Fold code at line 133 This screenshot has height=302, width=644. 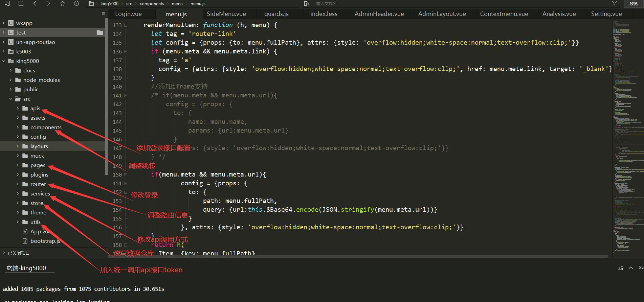(x=126, y=25)
